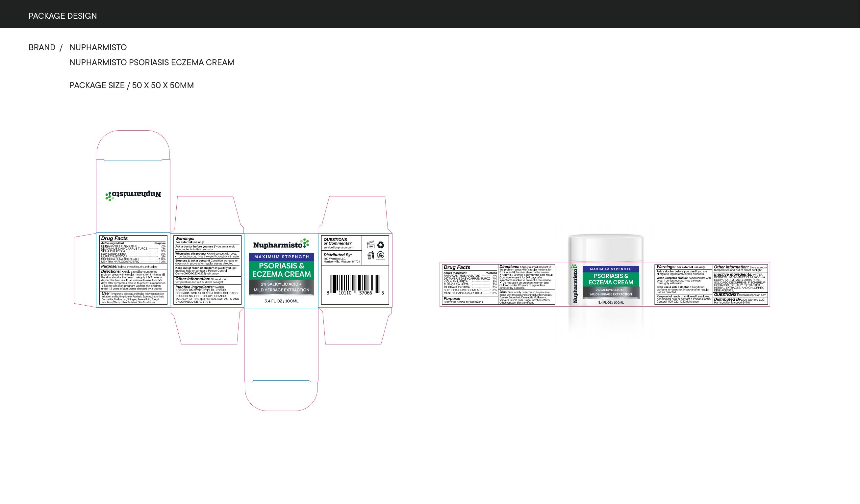Click the Warnings heading on the box panel

[185, 239]
